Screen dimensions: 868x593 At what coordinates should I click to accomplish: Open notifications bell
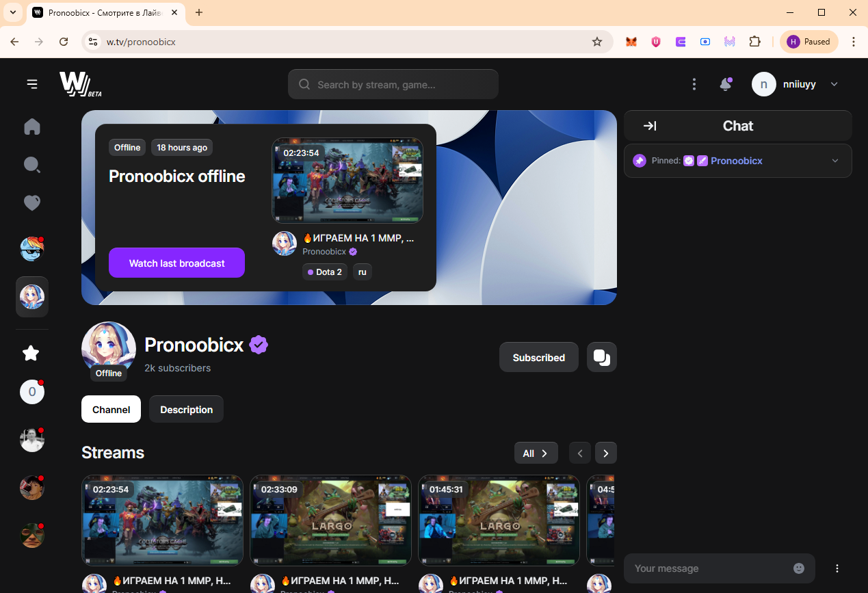pyautogui.click(x=725, y=84)
